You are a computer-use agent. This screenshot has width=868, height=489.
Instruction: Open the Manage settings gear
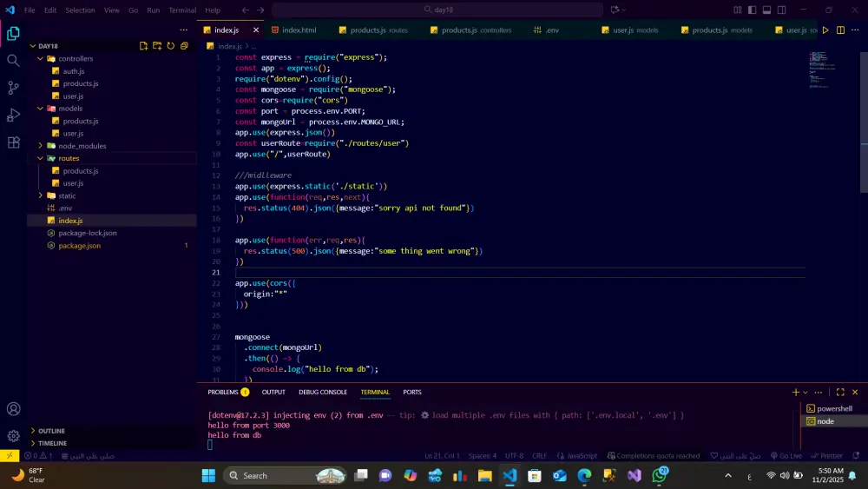pyautogui.click(x=13, y=436)
